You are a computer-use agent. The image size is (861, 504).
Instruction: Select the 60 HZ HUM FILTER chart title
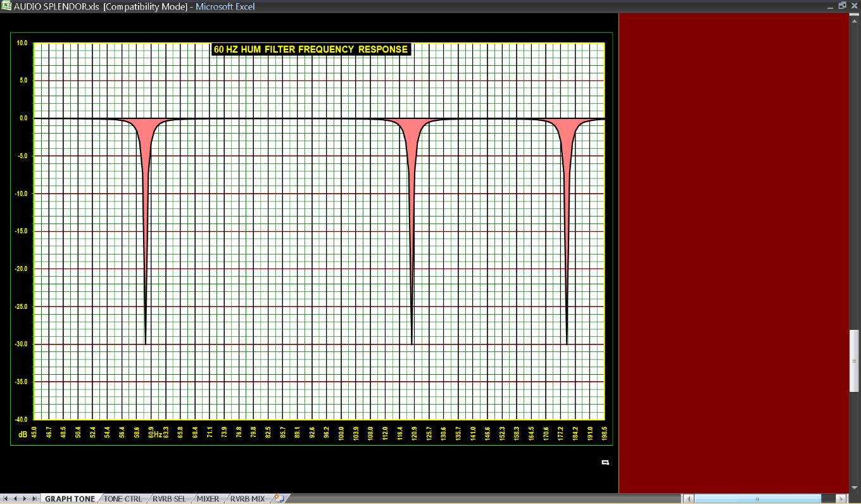[x=311, y=49]
